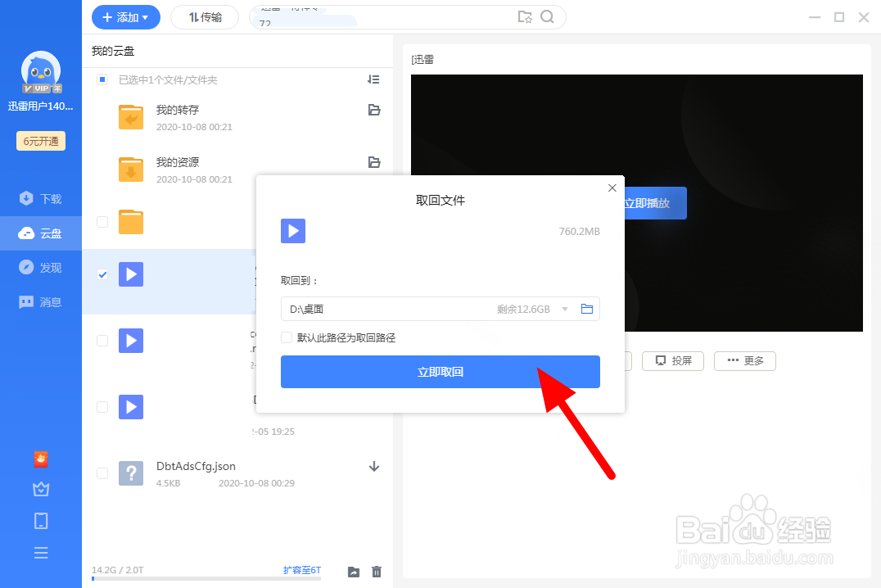Click the phone device icon in sidebar
Image resolution: width=881 pixels, height=588 pixels.
point(41,521)
